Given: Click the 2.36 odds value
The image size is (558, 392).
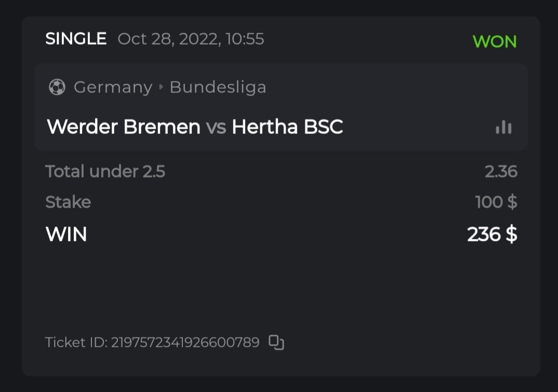Looking at the screenshot, I should pos(501,171).
